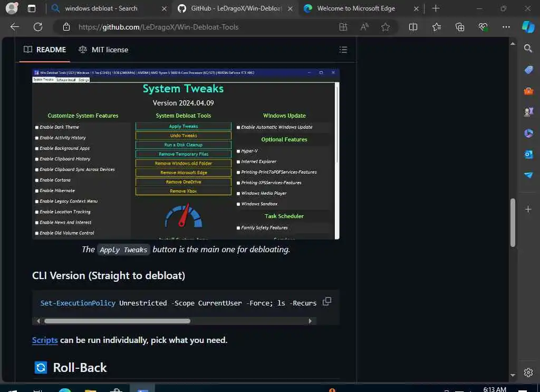Open Settings and more menu
Viewport: 540px width, 392px height.
pos(506,27)
